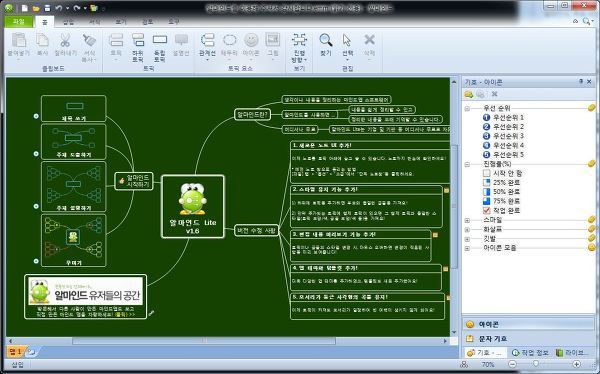Insert a 독립 토픽 floating topic
This screenshot has height=374, width=600.
click(x=160, y=40)
